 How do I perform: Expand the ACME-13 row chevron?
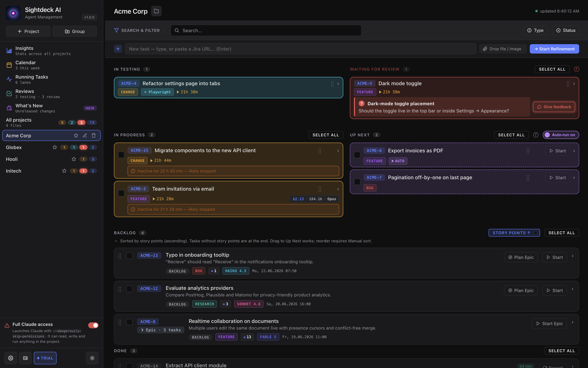coord(572,256)
